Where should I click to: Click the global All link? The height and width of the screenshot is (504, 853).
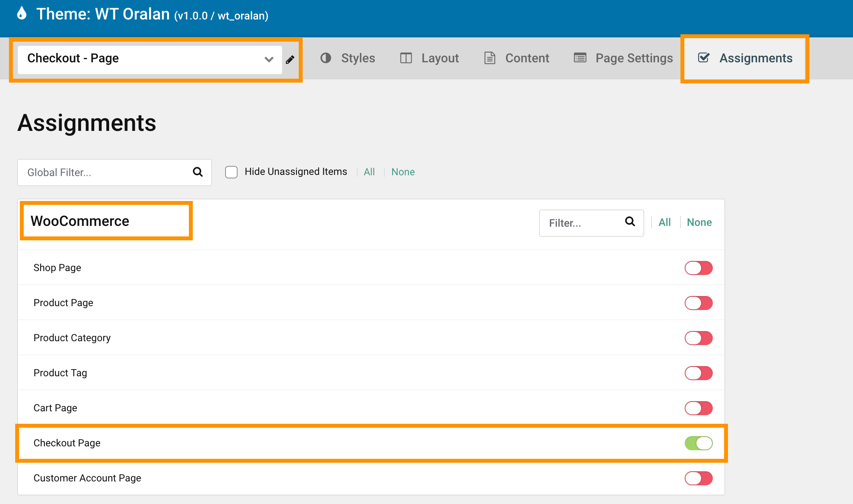click(x=369, y=172)
